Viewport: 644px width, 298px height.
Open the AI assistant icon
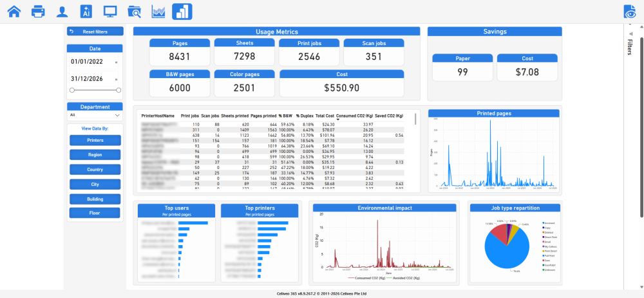pyautogui.click(x=86, y=12)
